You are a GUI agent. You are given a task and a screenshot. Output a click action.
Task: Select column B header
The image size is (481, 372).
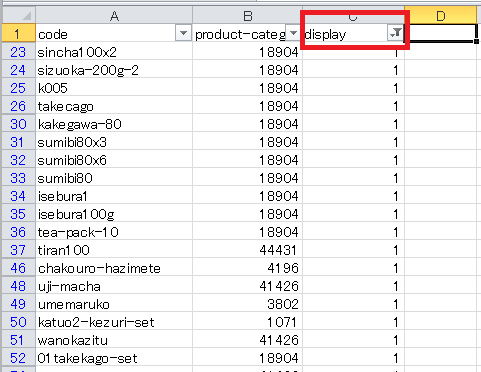click(x=247, y=15)
